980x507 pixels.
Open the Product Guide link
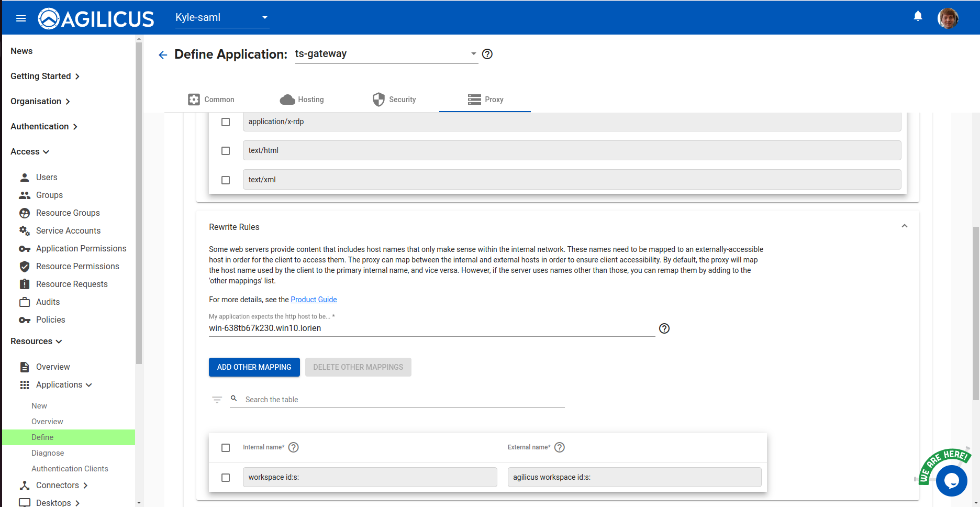click(313, 299)
